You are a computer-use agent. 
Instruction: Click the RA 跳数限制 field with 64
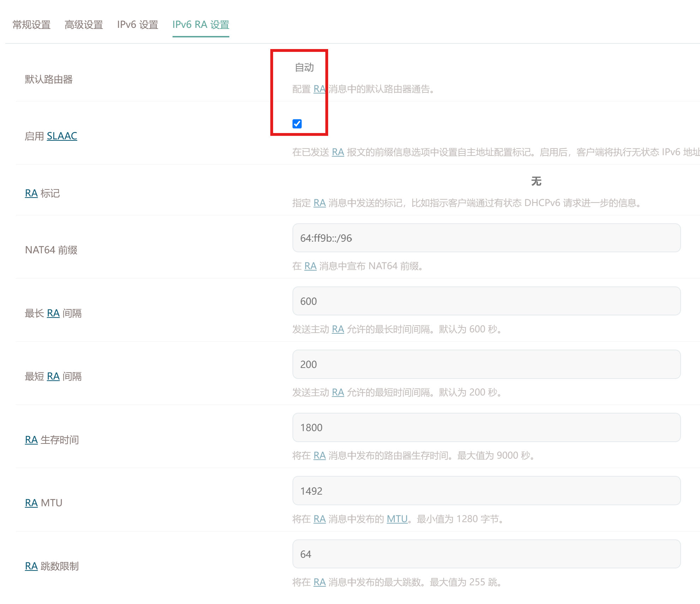click(x=486, y=554)
